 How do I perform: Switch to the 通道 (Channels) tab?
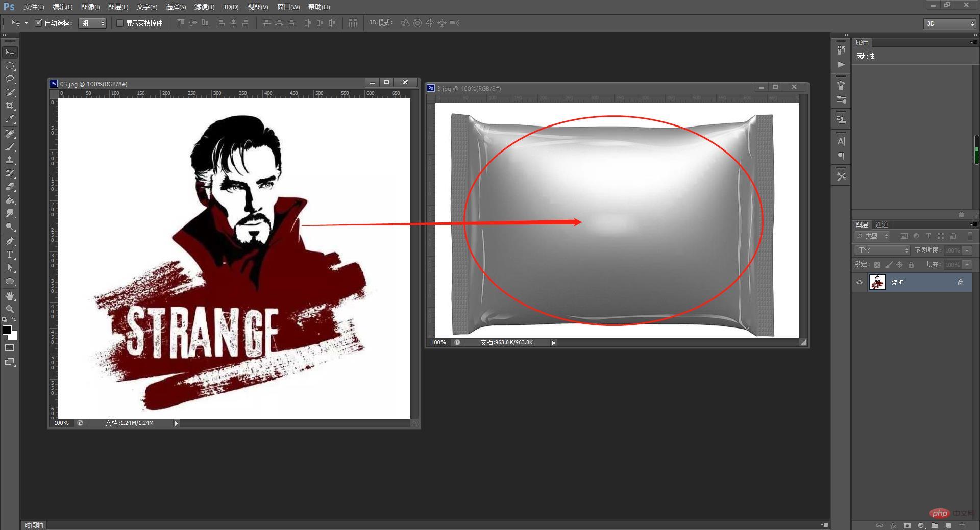[882, 224]
